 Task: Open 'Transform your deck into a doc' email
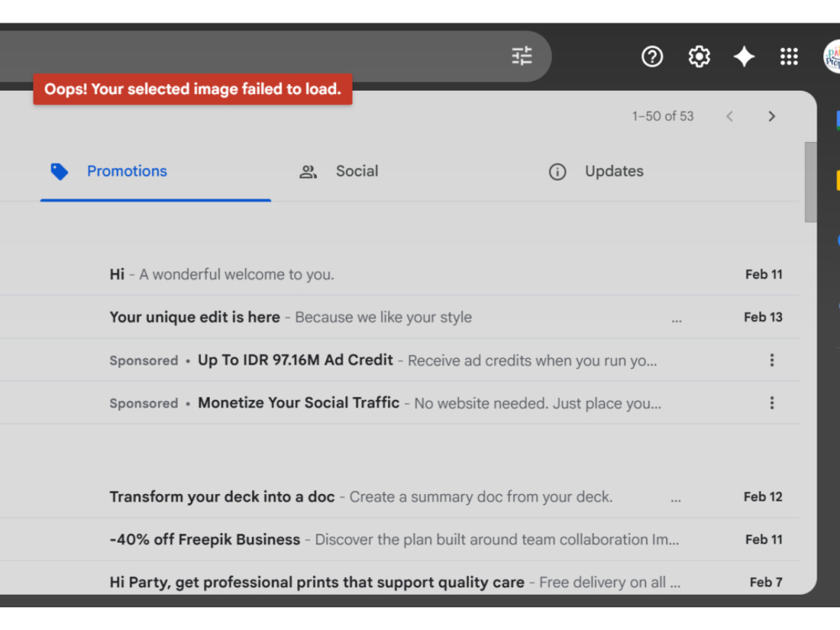[400, 496]
